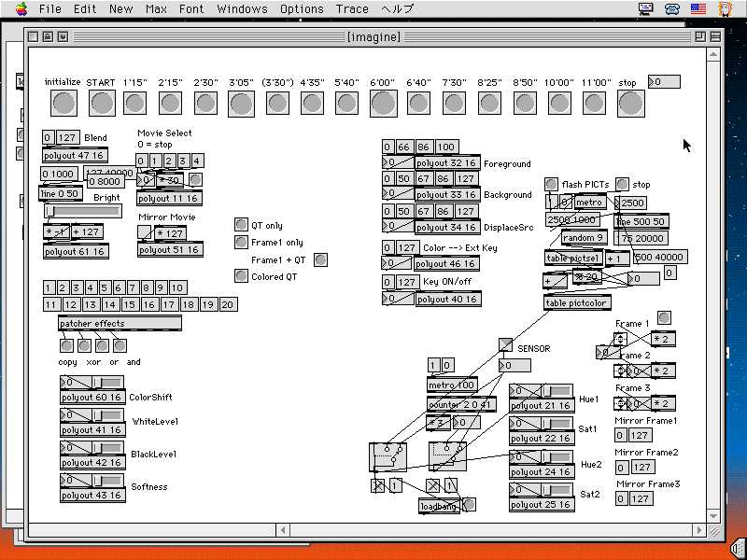This screenshot has width=747, height=560.
Task: Click the 10'00" cue bang
Action: (559, 103)
